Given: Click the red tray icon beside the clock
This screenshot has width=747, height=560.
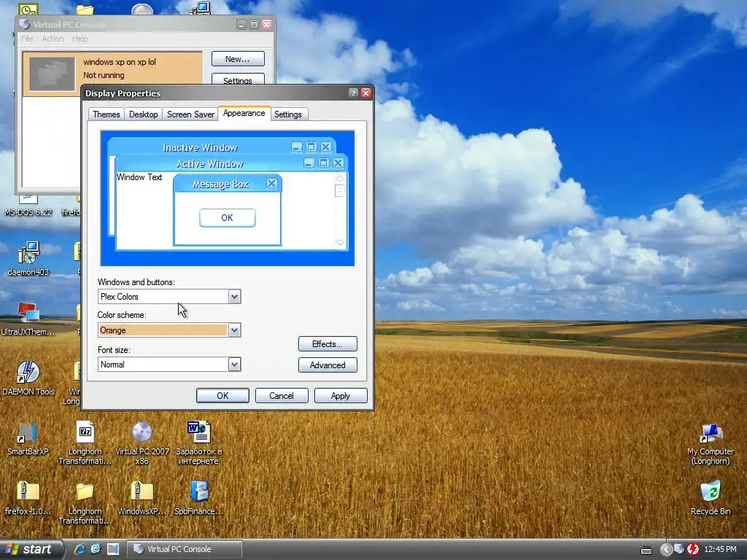Looking at the screenshot, I should coord(693,550).
